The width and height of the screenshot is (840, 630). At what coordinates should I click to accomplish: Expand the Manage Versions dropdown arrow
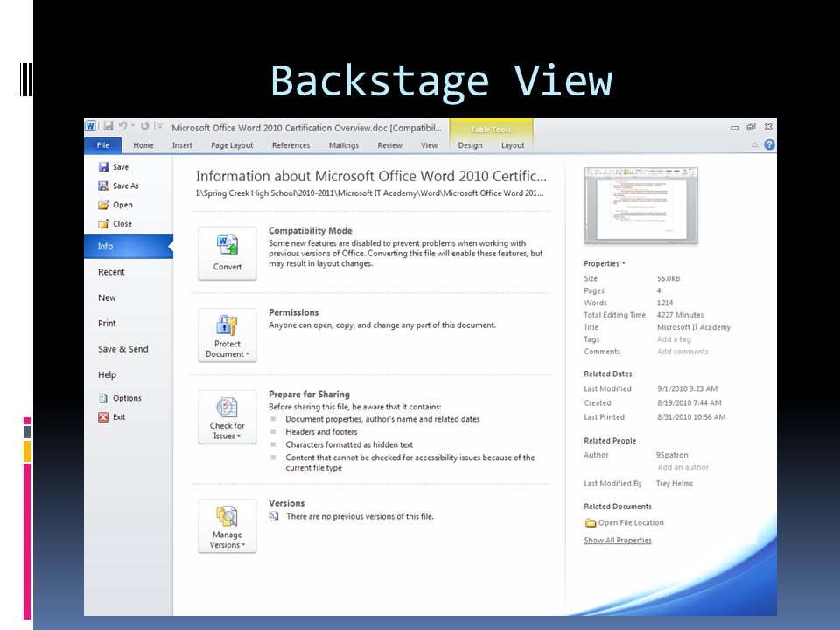coord(243,545)
